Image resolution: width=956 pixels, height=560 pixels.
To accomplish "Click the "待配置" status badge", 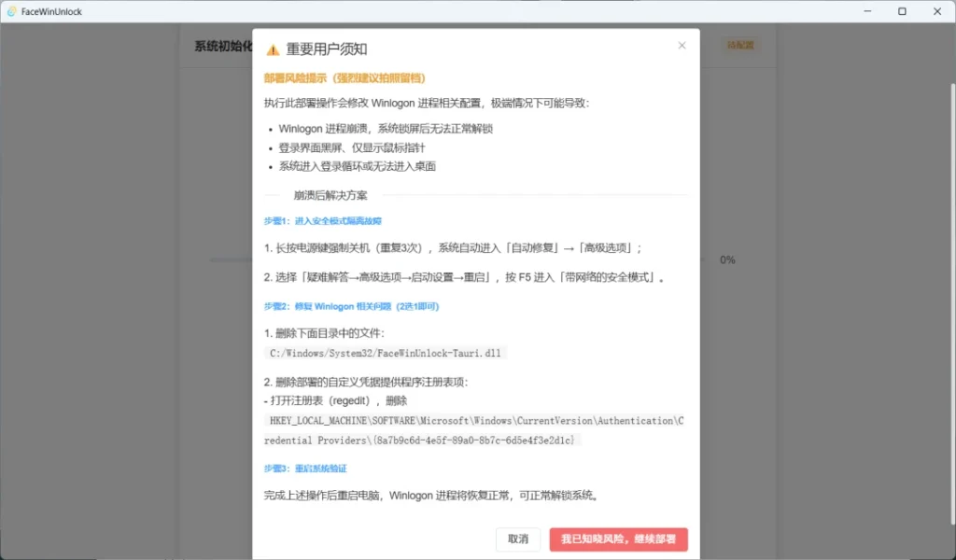I will pos(739,44).
